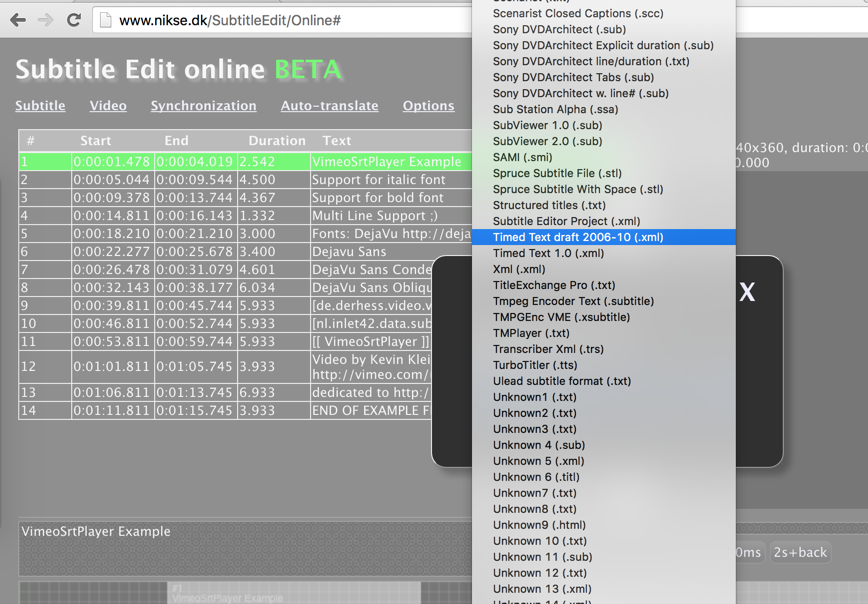Choose TMPGEnc VME (.xsubtitle)
Image resolution: width=868 pixels, height=604 pixels.
pos(604,318)
